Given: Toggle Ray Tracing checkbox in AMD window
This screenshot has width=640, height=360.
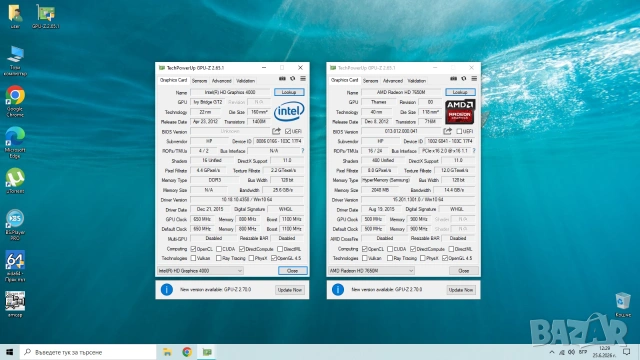Looking at the screenshot, I should pyautogui.click(x=390, y=258).
